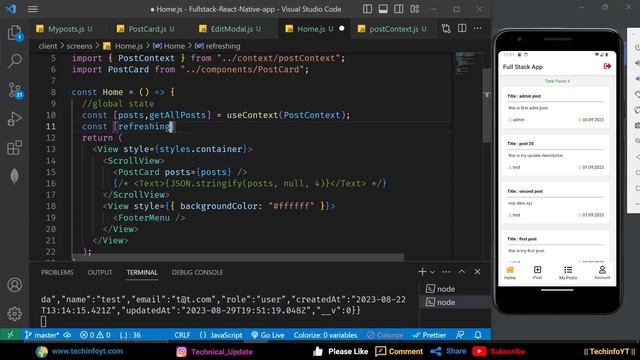Open the PROBLEMS panel tab

point(57,272)
